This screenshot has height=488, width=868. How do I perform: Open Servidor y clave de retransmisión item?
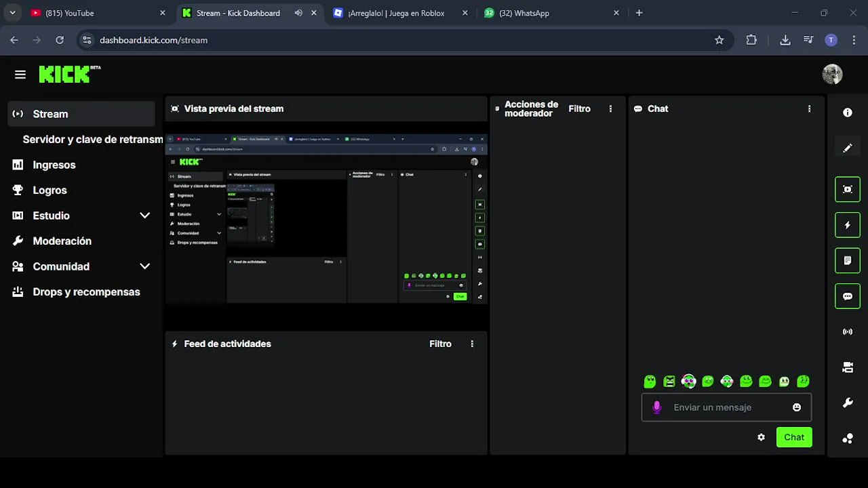(92, 140)
